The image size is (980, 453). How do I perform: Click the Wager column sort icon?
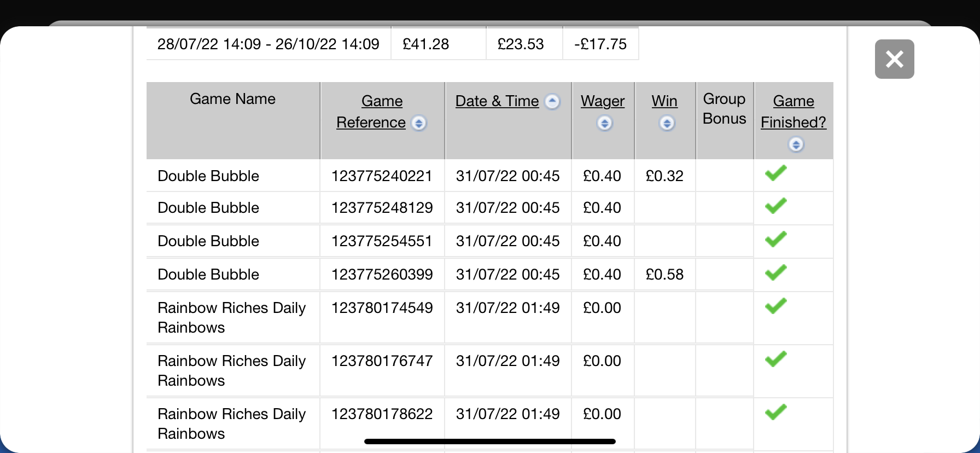pyautogui.click(x=604, y=123)
